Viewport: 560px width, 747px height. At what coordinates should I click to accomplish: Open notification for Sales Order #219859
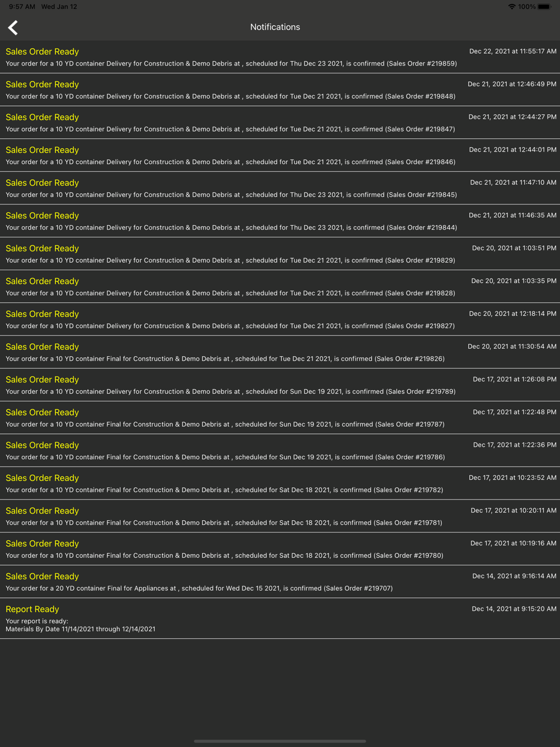tap(280, 57)
